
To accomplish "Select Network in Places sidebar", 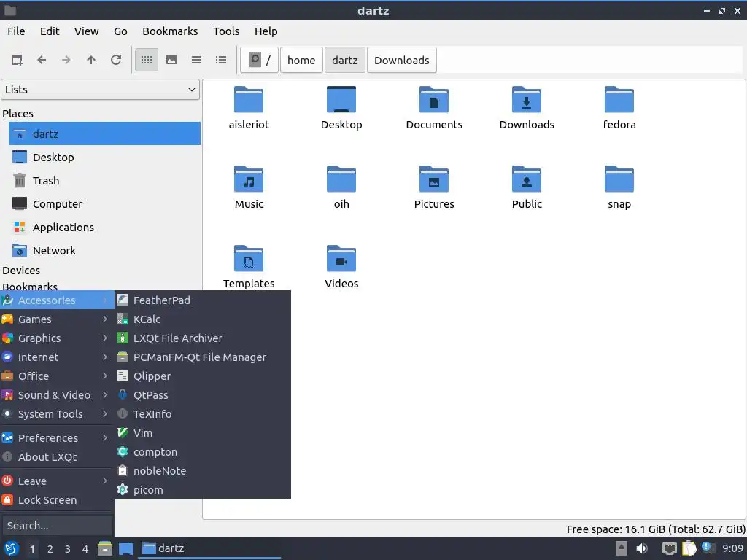I will pyautogui.click(x=104, y=251).
